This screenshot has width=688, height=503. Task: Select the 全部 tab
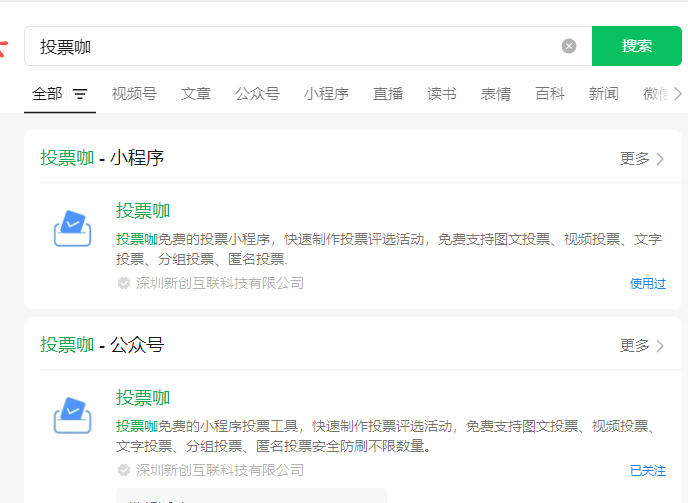(x=47, y=93)
